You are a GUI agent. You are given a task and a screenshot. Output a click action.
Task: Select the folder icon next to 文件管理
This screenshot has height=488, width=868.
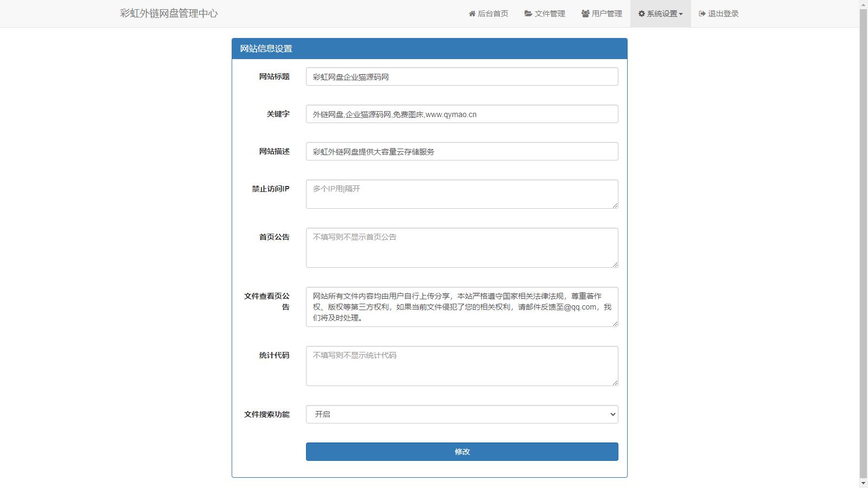(x=527, y=14)
